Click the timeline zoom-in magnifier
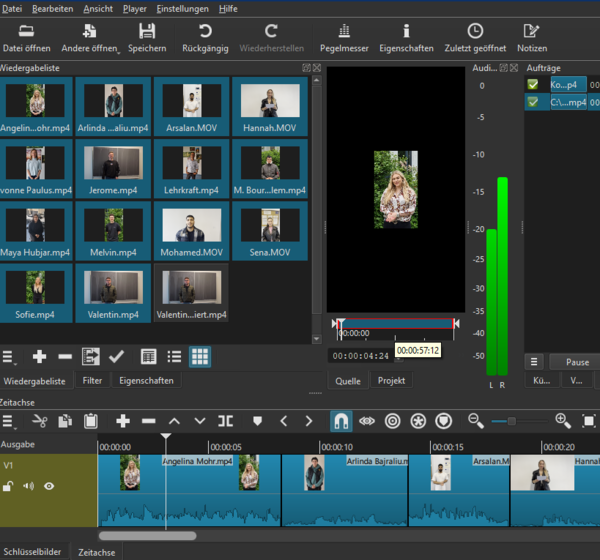 (563, 421)
